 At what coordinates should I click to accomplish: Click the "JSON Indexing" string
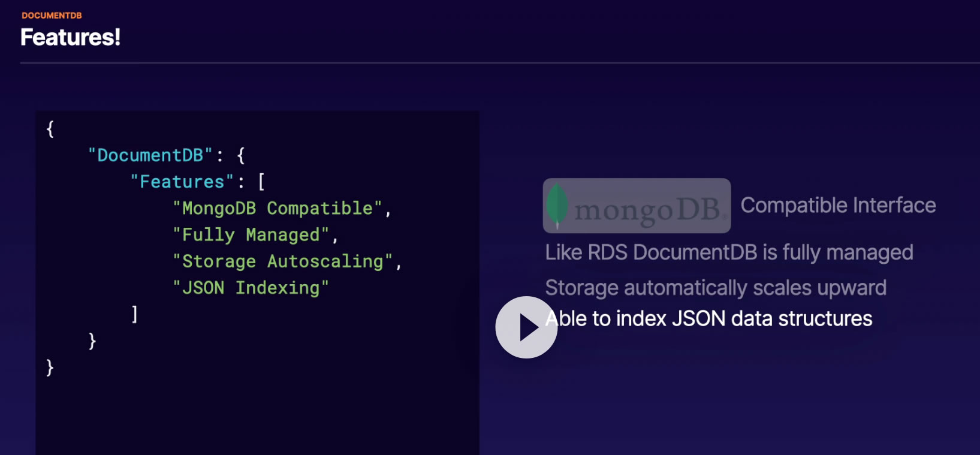(251, 288)
